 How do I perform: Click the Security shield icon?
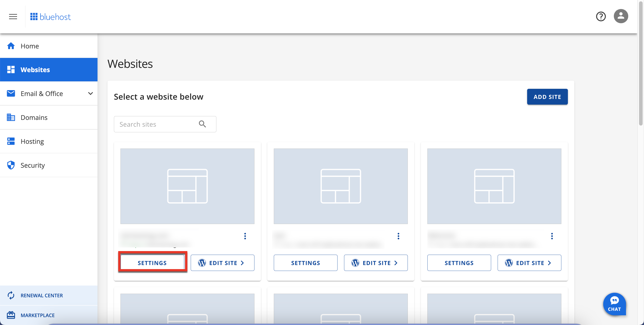(x=11, y=165)
